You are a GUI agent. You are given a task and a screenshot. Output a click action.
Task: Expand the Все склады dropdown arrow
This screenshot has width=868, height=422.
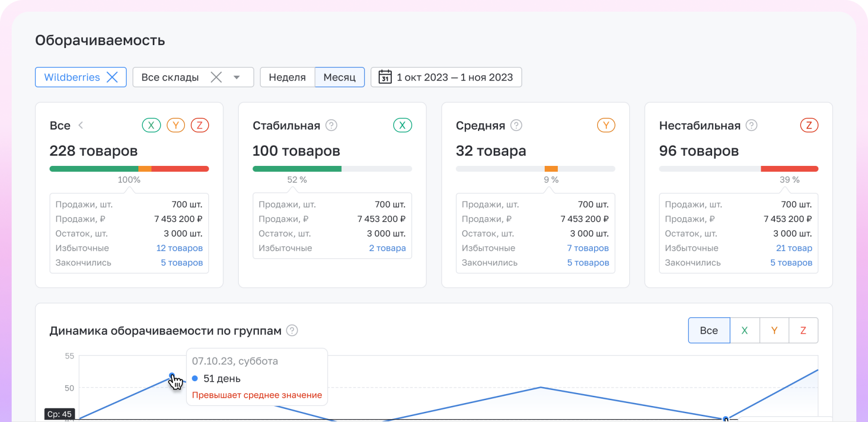click(237, 77)
